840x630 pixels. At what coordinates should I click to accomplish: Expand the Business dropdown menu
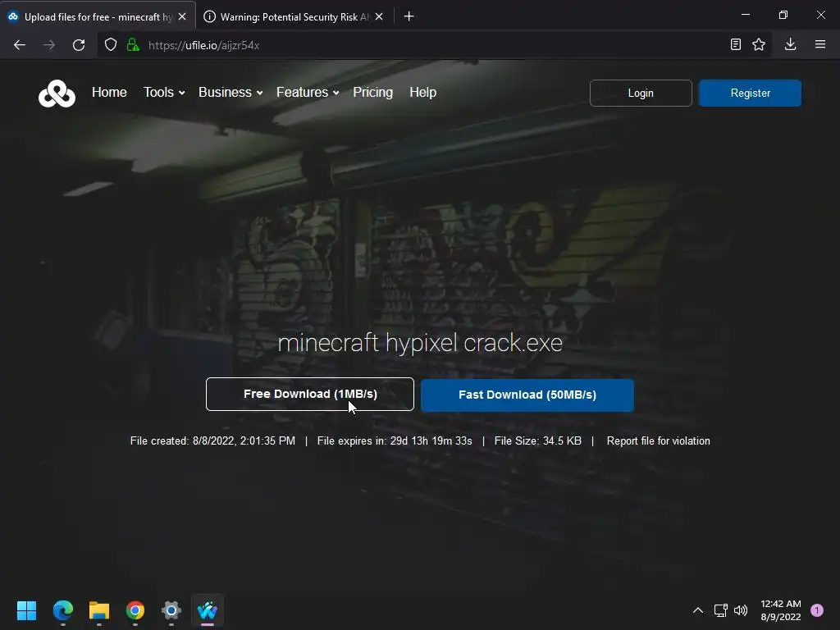231,92
